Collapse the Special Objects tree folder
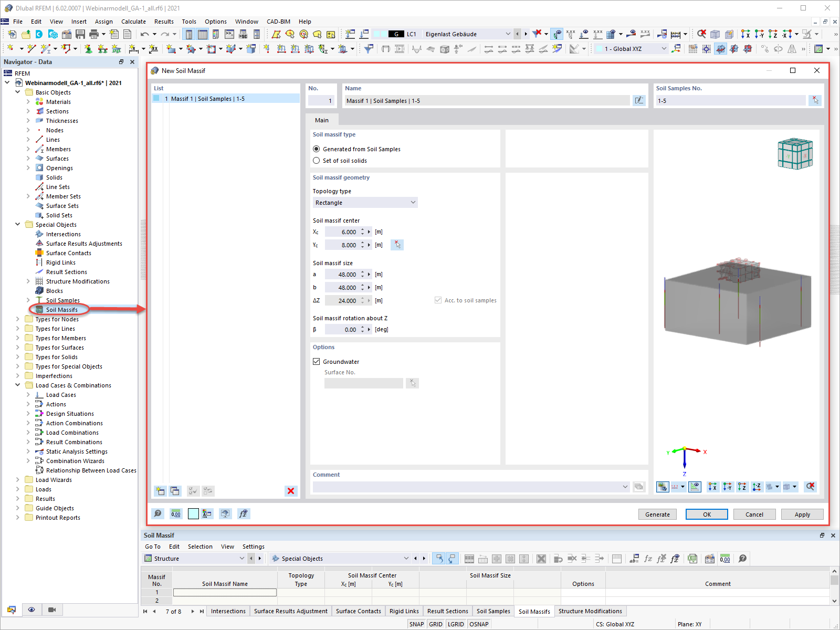This screenshot has height=630, width=840. click(x=17, y=225)
